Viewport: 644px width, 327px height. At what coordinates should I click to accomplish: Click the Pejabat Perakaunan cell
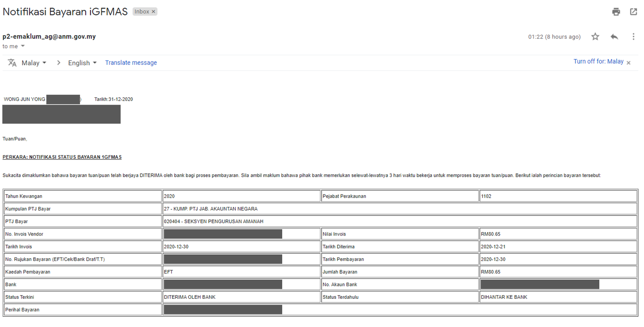click(x=400, y=196)
